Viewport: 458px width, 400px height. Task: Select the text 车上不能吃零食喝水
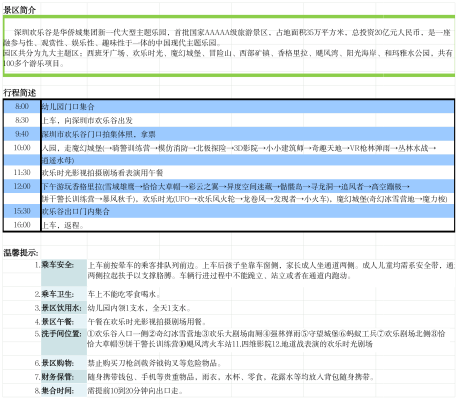(x=124, y=294)
